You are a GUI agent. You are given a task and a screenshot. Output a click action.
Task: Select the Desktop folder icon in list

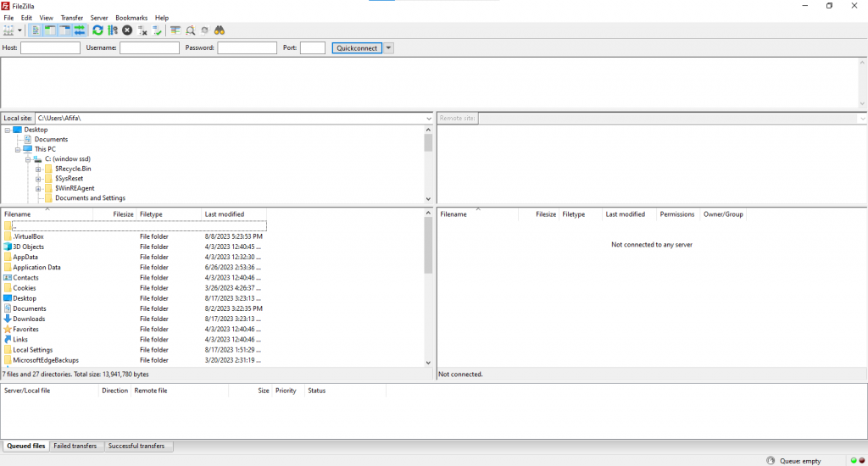pos(8,298)
